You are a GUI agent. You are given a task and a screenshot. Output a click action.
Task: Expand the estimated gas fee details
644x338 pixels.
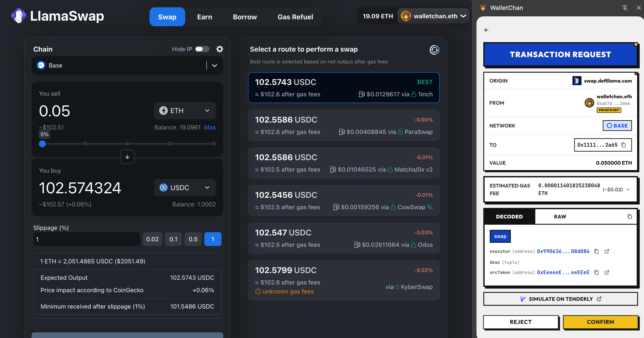tap(628, 189)
